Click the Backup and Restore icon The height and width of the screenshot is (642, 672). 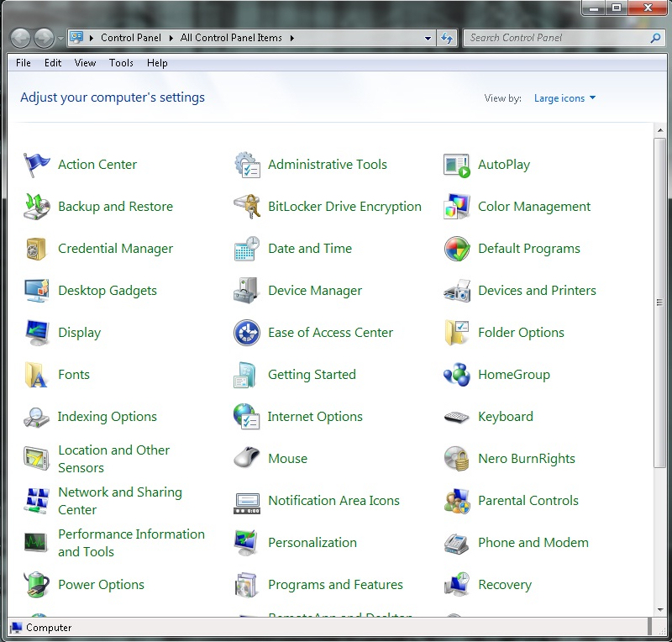36,207
